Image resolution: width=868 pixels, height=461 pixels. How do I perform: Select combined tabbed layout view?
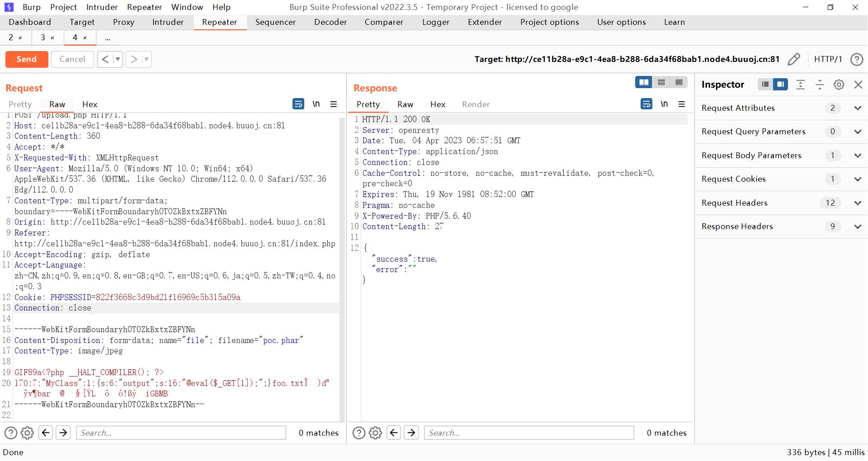pos(679,82)
